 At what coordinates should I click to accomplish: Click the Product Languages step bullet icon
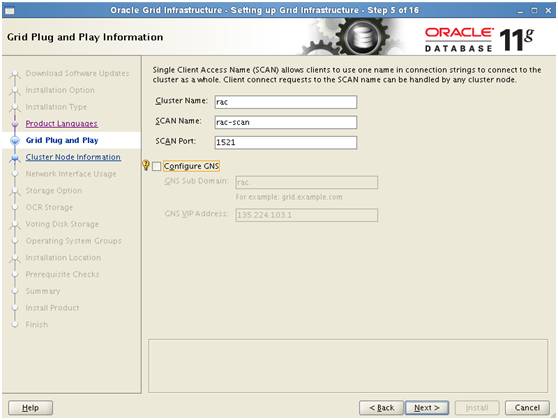[15, 124]
